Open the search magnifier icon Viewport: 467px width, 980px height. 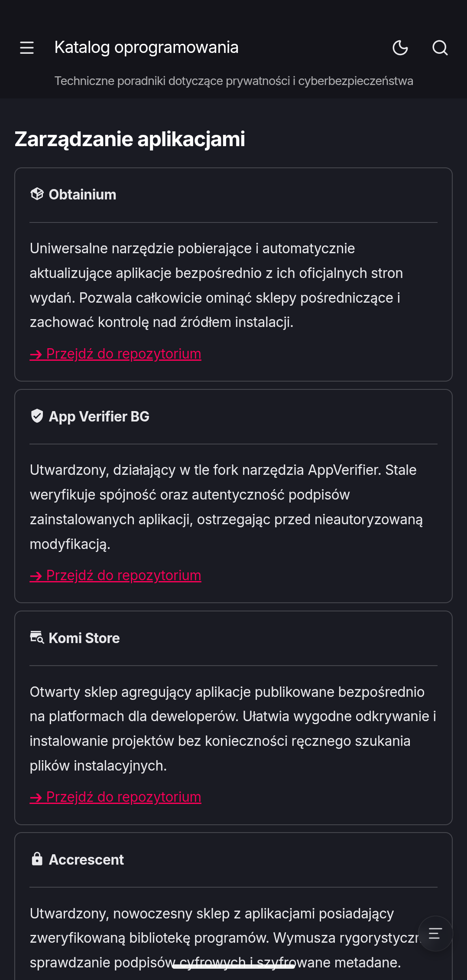440,48
